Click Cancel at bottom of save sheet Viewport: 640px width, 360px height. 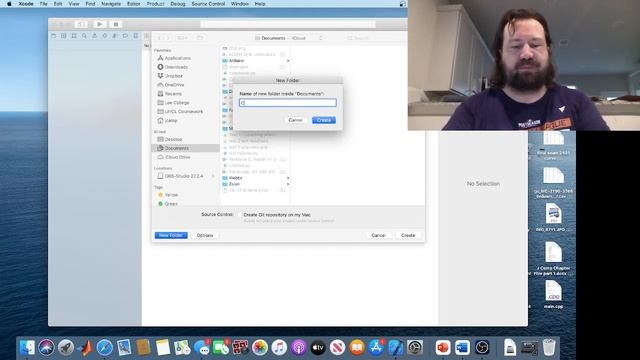(378, 236)
